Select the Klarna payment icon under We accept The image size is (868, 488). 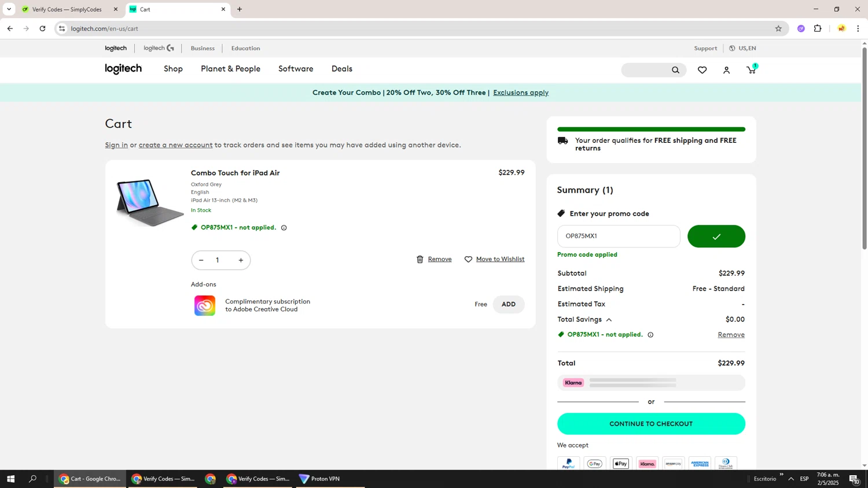point(647,464)
